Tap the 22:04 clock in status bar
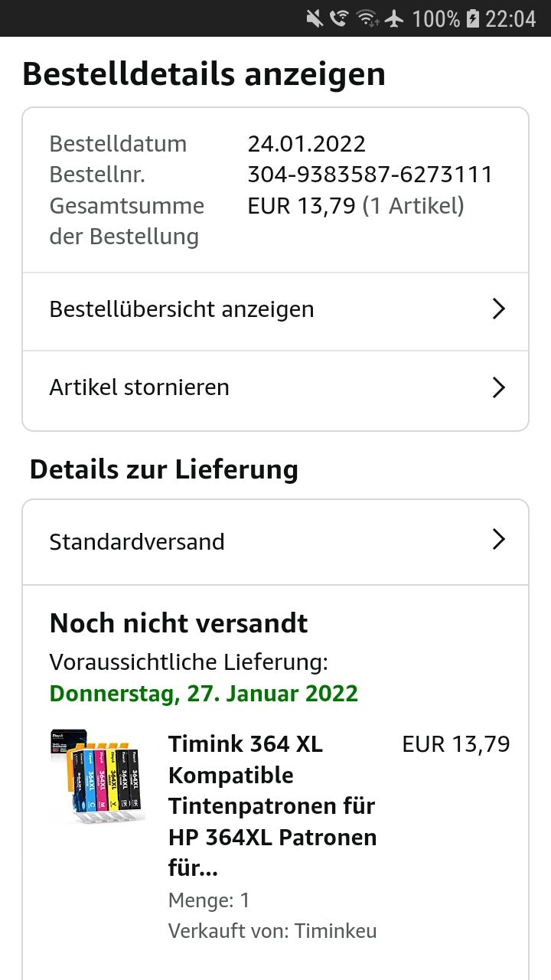The height and width of the screenshot is (980, 551). point(510,18)
